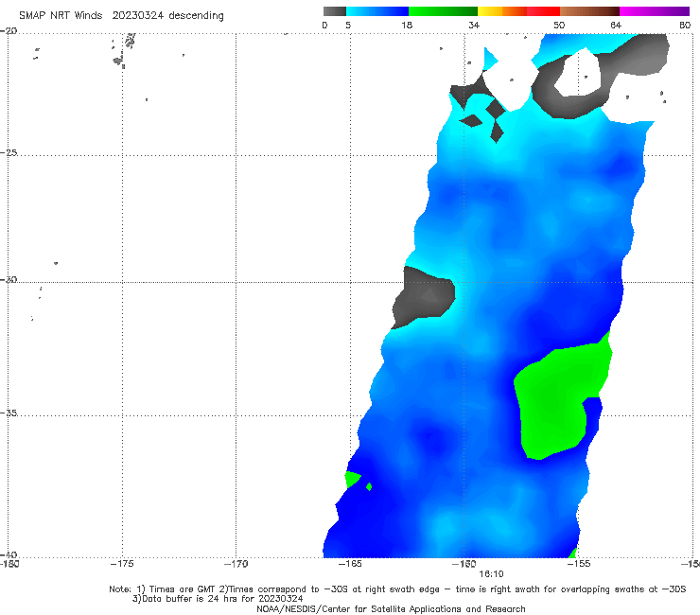The width and height of the screenshot is (700, 615).
Task: Click the "20230324 descending" date label in title
Action: (167, 15)
